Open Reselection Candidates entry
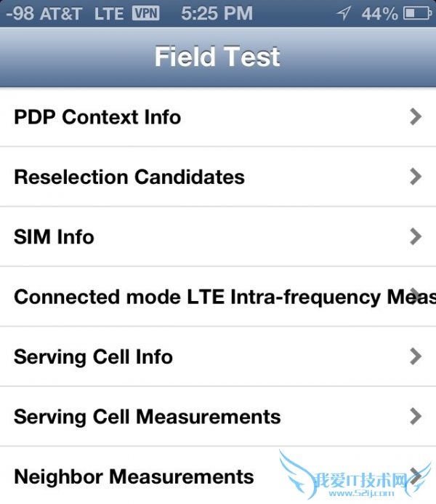Screen dimensions: 436x504 pos(129,177)
